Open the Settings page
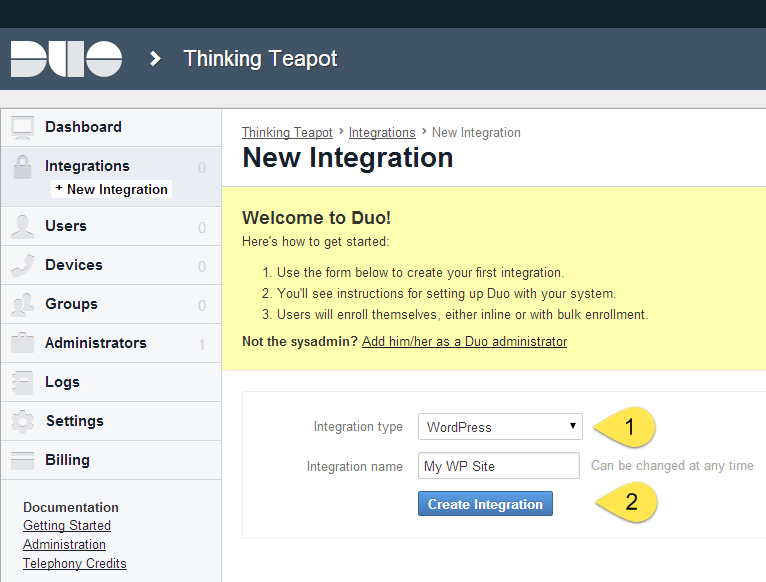Image resolution: width=766 pixels, height=582 pixels. click(x=111, y=421)
